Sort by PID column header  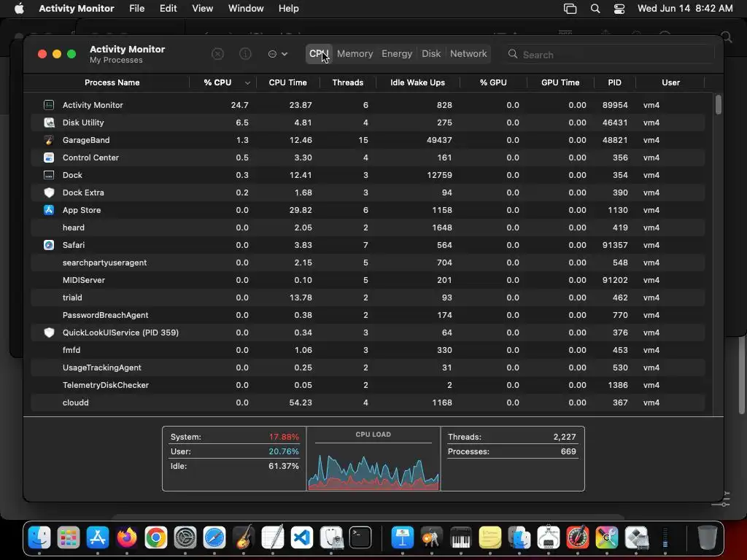614,82
